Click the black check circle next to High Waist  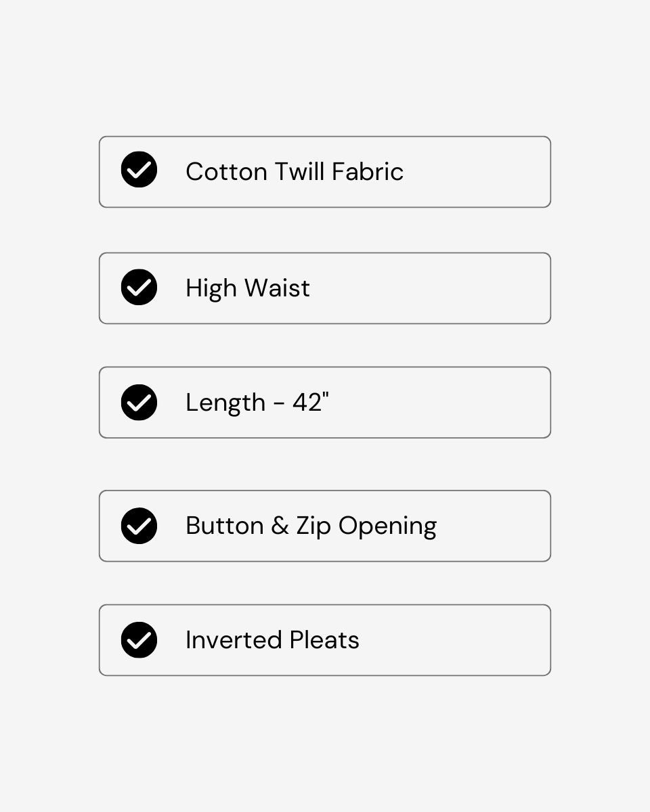(x=139, y=287)
